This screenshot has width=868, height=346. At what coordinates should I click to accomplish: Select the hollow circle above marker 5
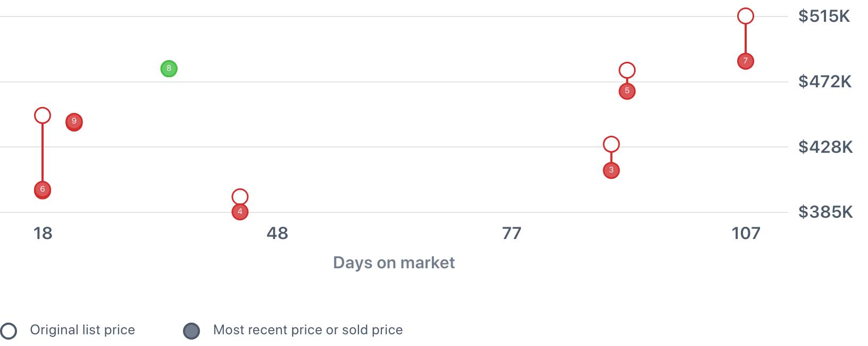(x=627, y=70)
